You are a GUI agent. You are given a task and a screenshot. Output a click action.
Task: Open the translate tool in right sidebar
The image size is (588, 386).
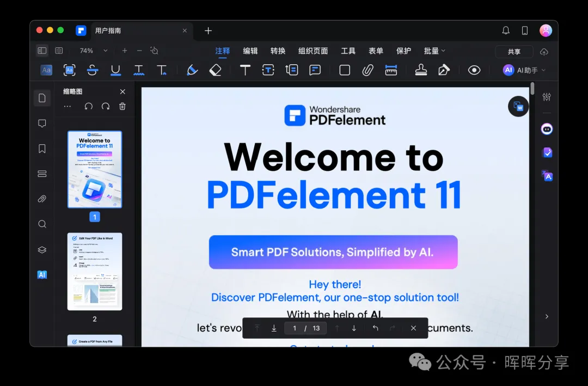click(x=547, y=175)
